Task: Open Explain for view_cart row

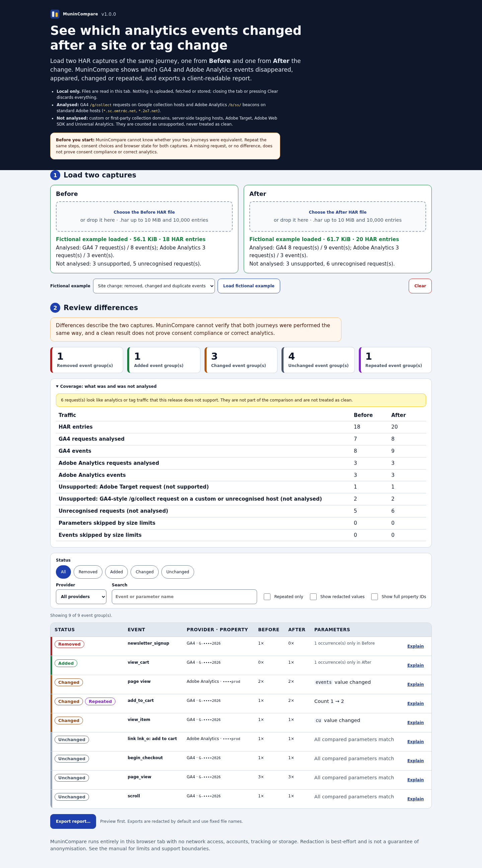Action: coord(415,665)
